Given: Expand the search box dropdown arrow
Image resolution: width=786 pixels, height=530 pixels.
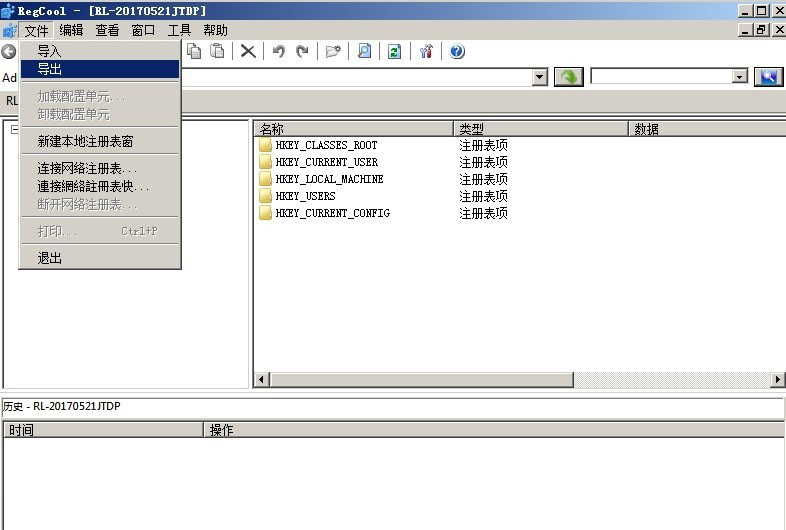Looking at the screenshot, I should (740, 77).
